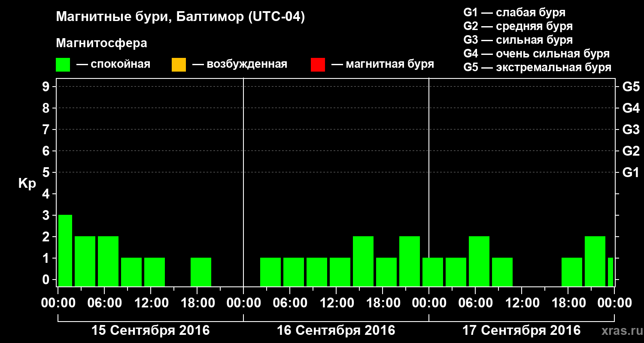Screen dimensions: 644x343
Task: Click the '18:00' time label above 15 Сентября
Action: pyautogui.click(x=197, y=303)
